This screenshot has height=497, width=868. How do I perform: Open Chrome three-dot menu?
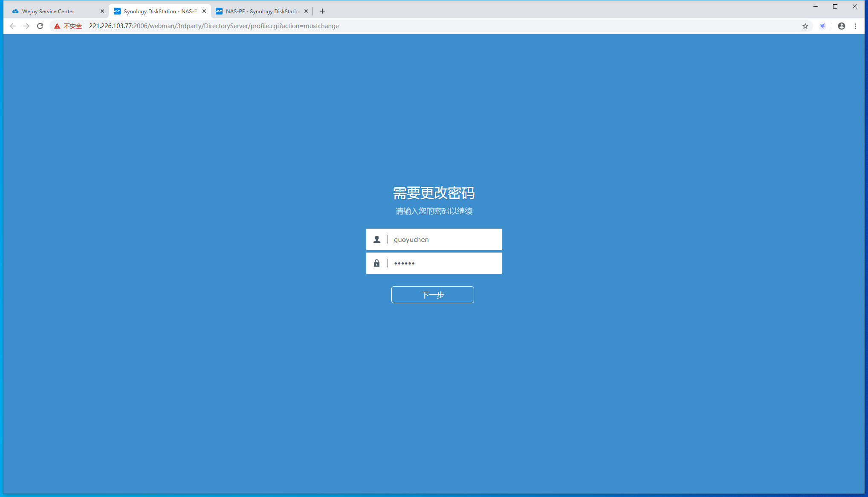tap(855, 26)
